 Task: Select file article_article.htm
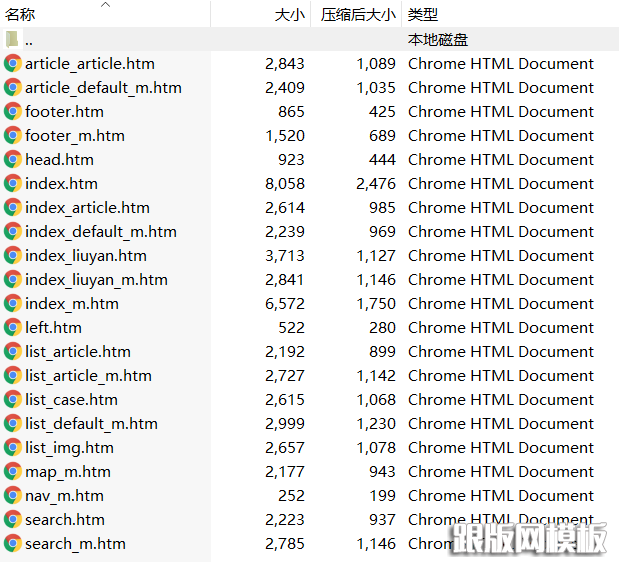coord(90,63)
